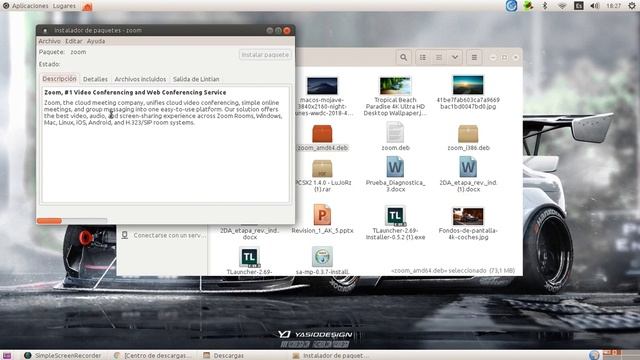Select the zoom.deb file icon
Image resolution: width=640 pixels, height=360 pixels.
click(395, 132)
